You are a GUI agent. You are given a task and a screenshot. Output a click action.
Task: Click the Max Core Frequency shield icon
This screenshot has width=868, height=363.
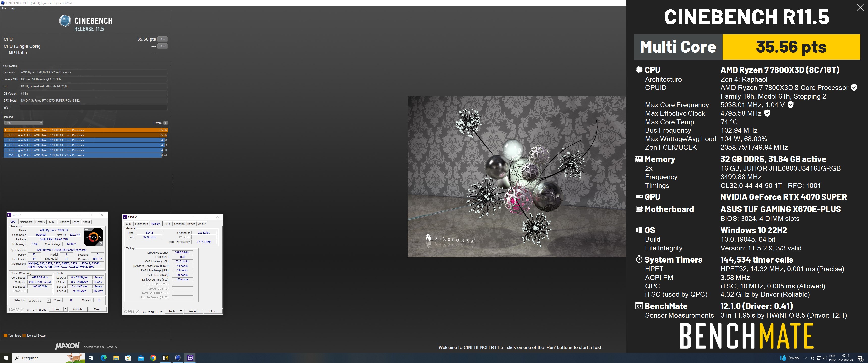click(x=791, y=105)
